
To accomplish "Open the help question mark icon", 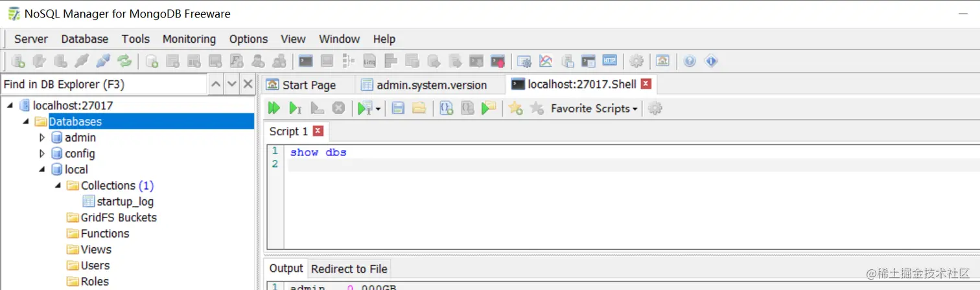I will click(x=690, y=61).
